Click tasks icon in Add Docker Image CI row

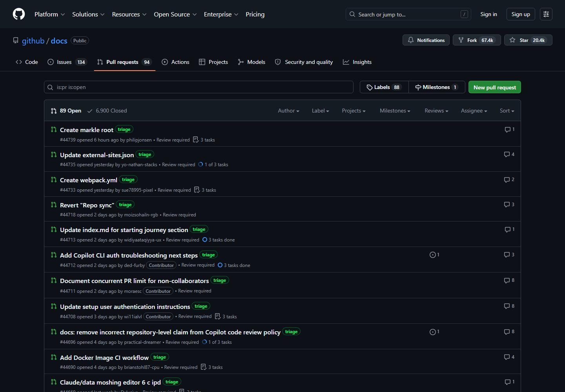[x=204, y=367]
